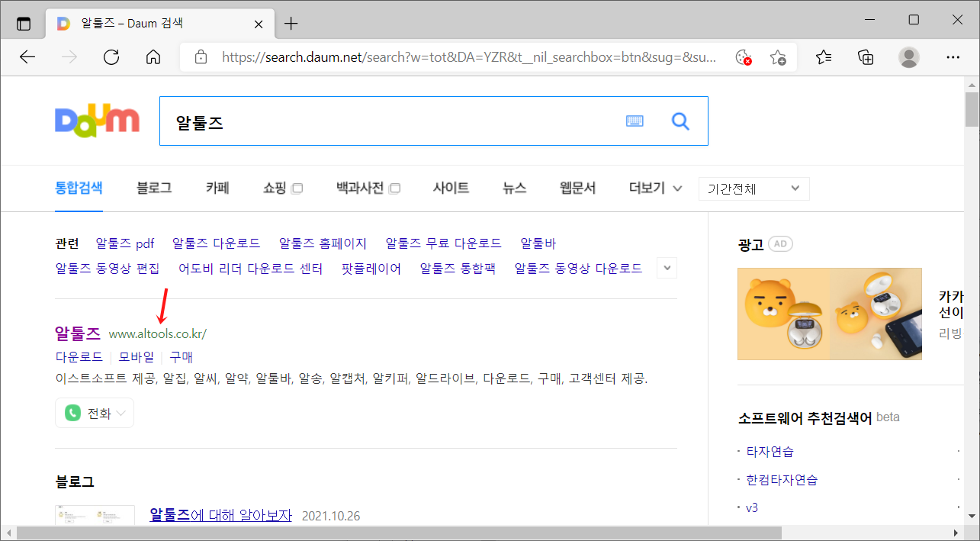
Task: Open the 쇼핑 tab
Action: (x=275, y=188)
